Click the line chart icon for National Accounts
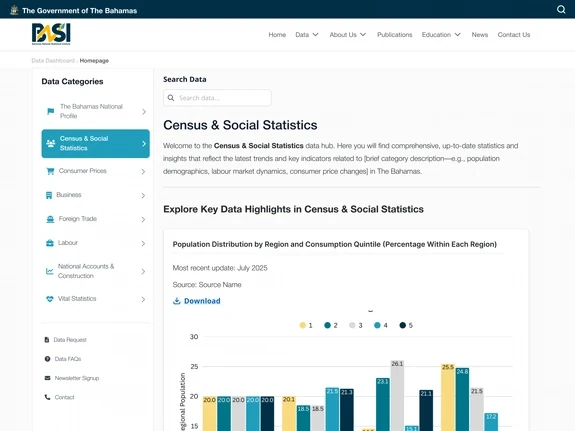Viewport: 575px width, 431px height. [50, 271]
